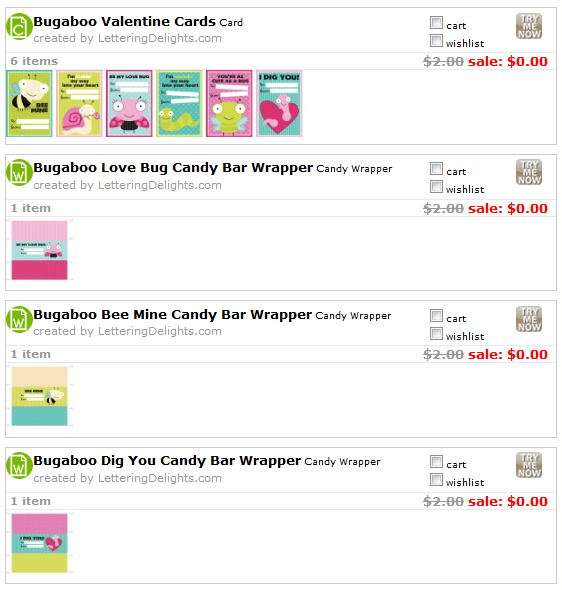Open Bugaboo Dig You Candy Bar Wrapper link
Image resolution: width=562 pixels, height=590 pixels.
pyautogui.click(x=167, y=461)
